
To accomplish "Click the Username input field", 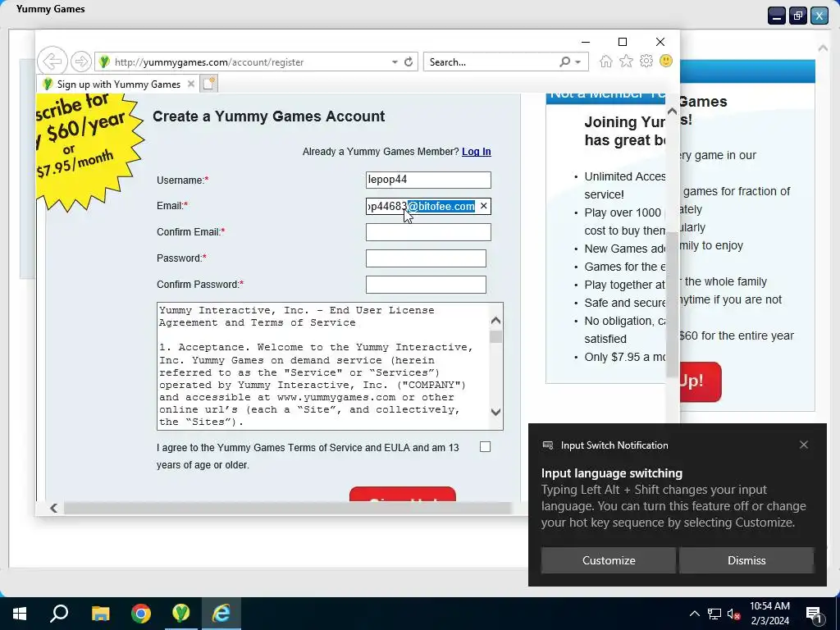I will click(x=428, y=180).
